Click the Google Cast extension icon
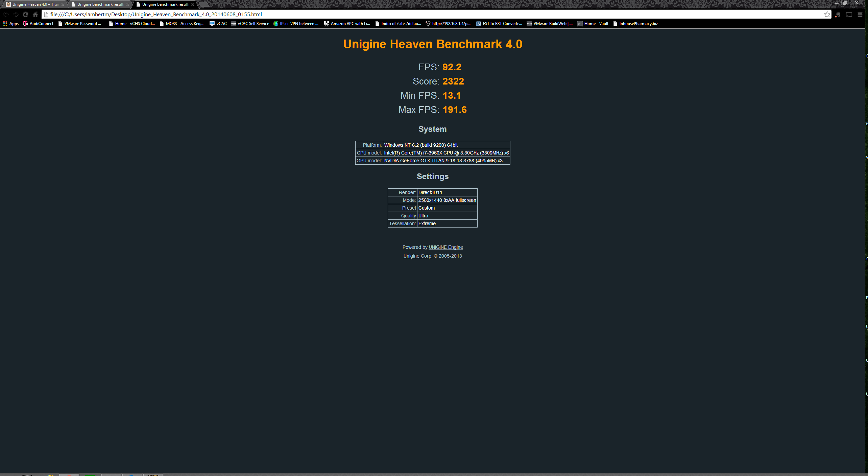 (849, 15)
